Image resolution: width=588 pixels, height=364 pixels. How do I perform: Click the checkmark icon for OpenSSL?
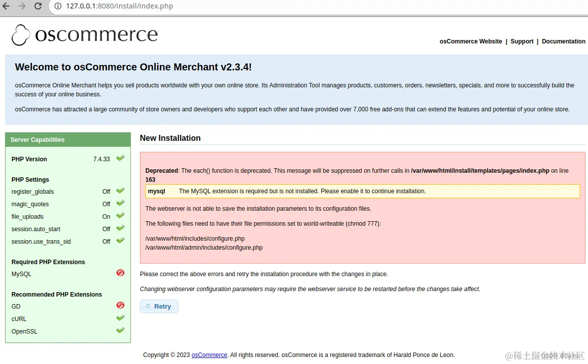[x=120, y=330]
